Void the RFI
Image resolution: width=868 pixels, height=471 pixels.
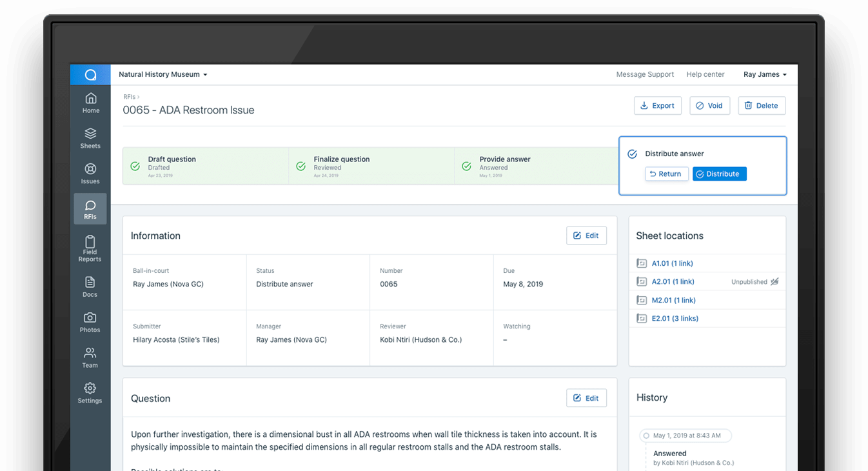(709, 106)
